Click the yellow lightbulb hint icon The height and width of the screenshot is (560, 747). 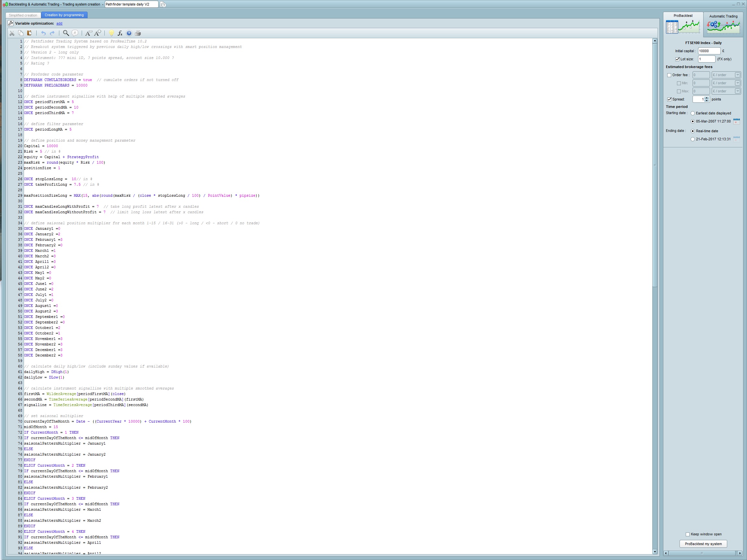[111, 33]
